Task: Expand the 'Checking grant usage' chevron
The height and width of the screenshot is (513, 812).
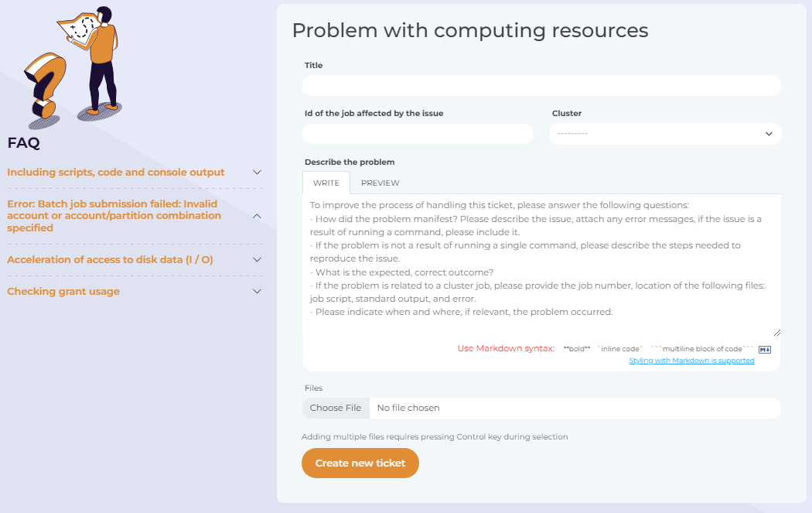Action: click(x=257, y=291)
